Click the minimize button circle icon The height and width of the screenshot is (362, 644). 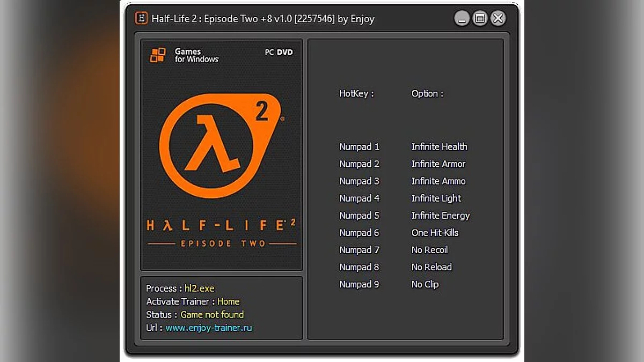click(x=462, y=18)
